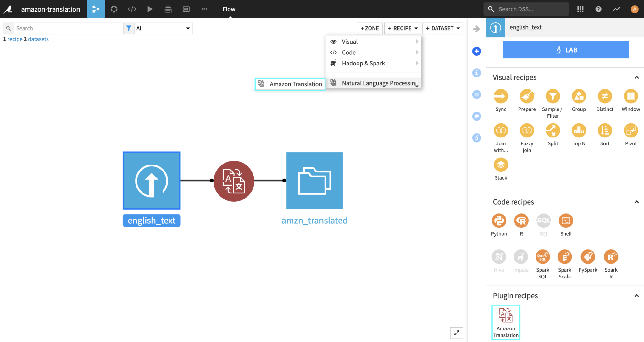Image resolution: width=644 pixels, height=342 pixels.
Task: Open the + DATASET dropdown
Action: [x=442, y=28]
